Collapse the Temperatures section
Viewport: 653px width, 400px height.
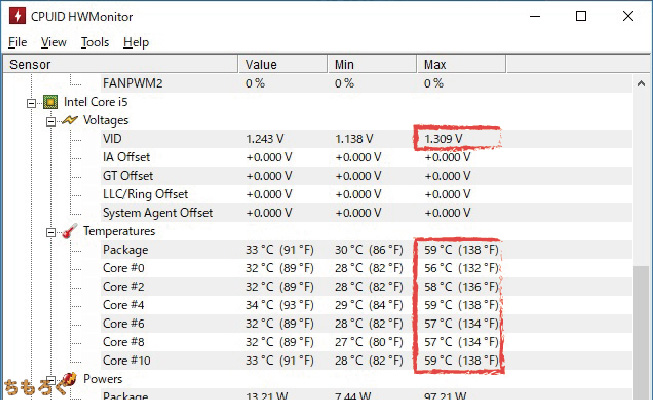(x=51, y=232)
